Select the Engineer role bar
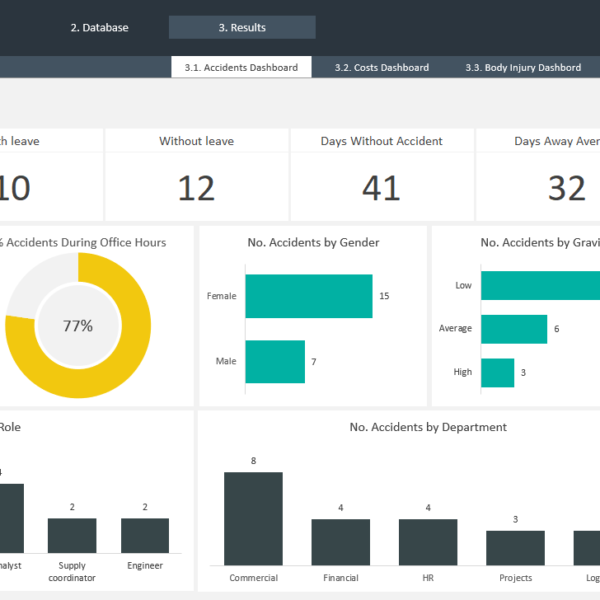Image resolution: width=600 pixels, height=600 pixels. tap(145, 535)
